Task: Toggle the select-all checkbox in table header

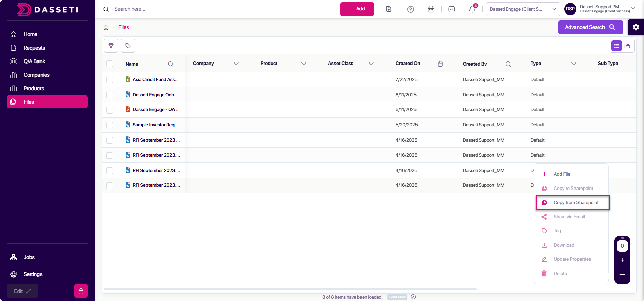Action: coord(110,64)
